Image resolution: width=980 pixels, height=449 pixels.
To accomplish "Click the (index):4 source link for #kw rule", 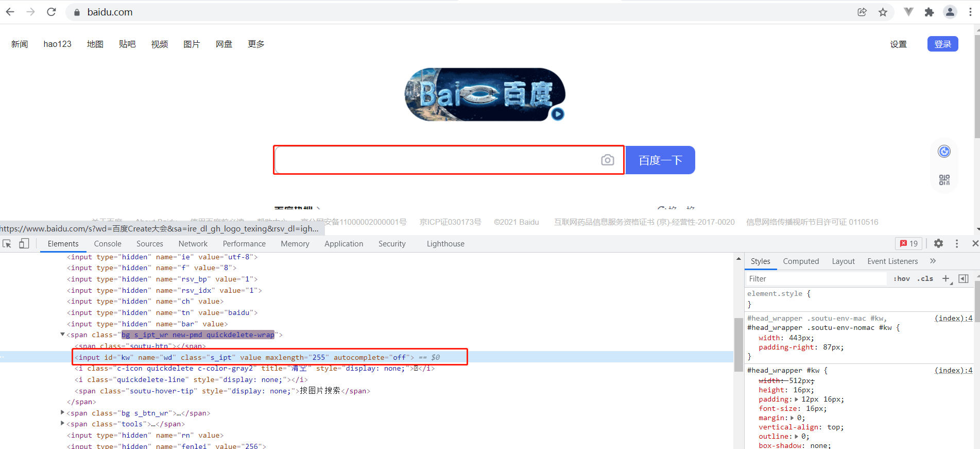I will 953,370.
